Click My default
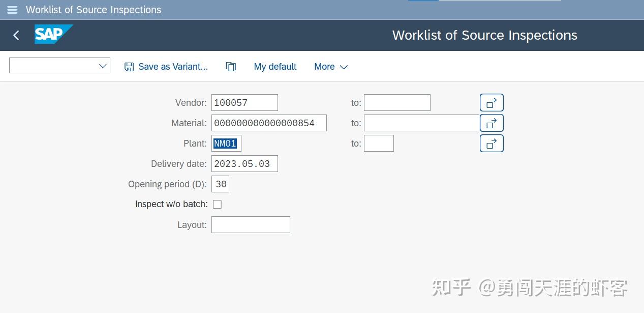The height and width of the screenshot is (313, 644). [275, 67]
